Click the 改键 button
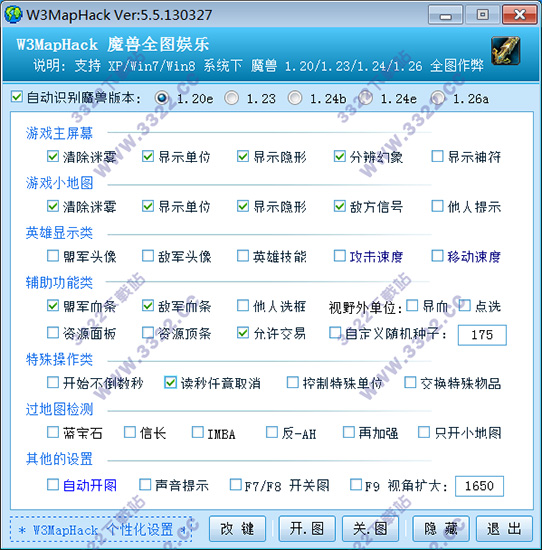This screenshot has height=550, width=542. [237, 529]
